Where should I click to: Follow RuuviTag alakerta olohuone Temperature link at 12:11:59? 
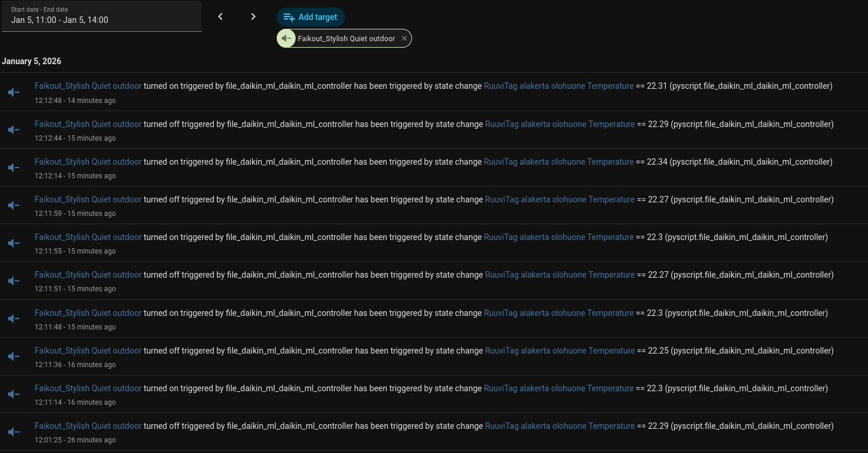(x=560, y=199)
